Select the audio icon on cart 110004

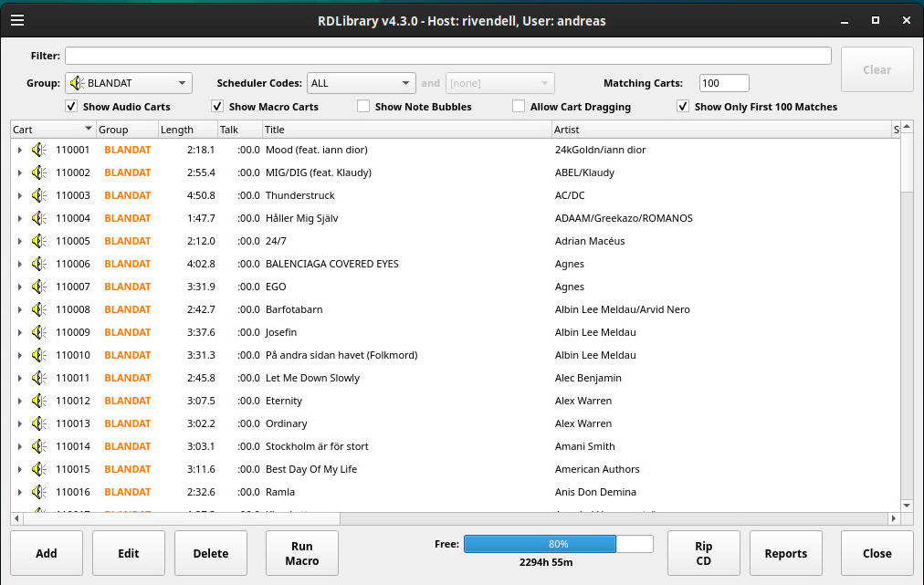point(39,218)
